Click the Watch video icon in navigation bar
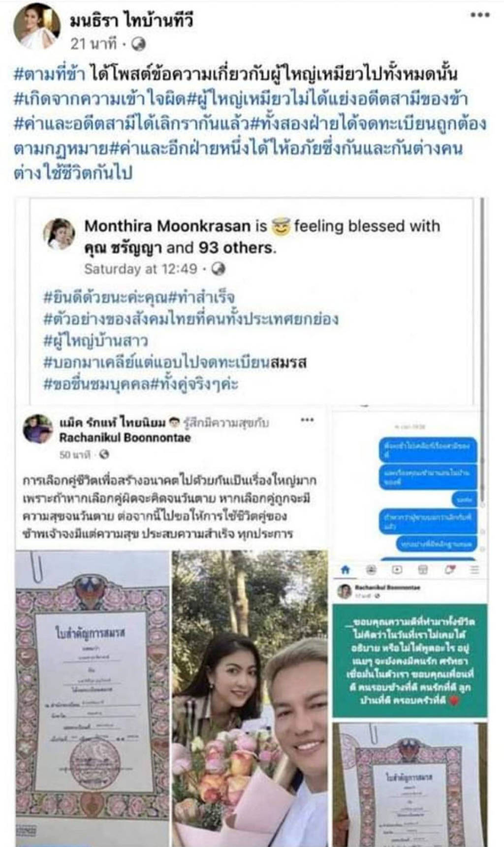This screenshot has width=504, height=847. point(397,569)
